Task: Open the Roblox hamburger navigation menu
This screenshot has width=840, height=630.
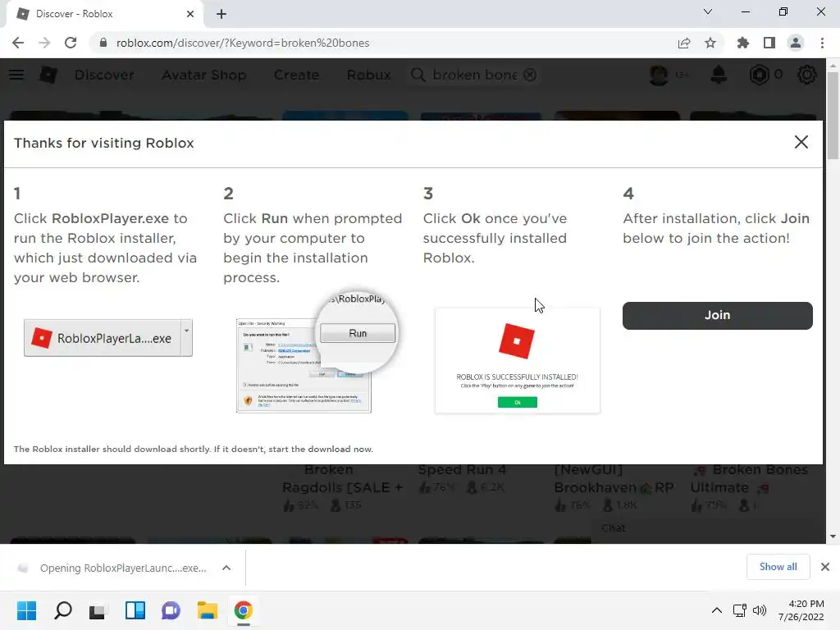Action: pos(16,75)
